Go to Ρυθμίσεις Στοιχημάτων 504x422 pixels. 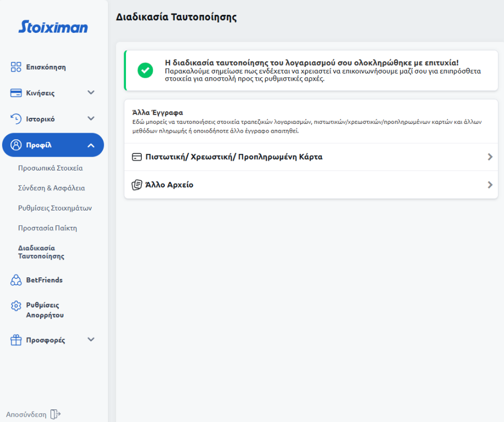pyautogui.click(x=55, y=208)
